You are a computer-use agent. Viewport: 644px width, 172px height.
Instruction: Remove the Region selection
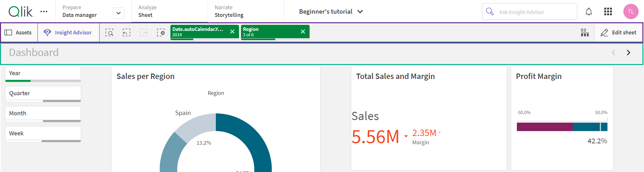pyautogui.click(x=303, y=32)
